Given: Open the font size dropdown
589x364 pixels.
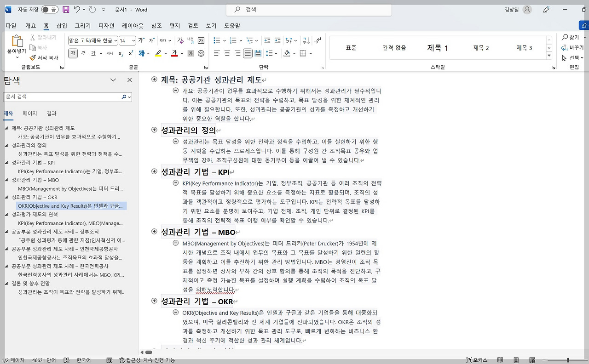Looking at the screenshot, I should click(133, 40).
